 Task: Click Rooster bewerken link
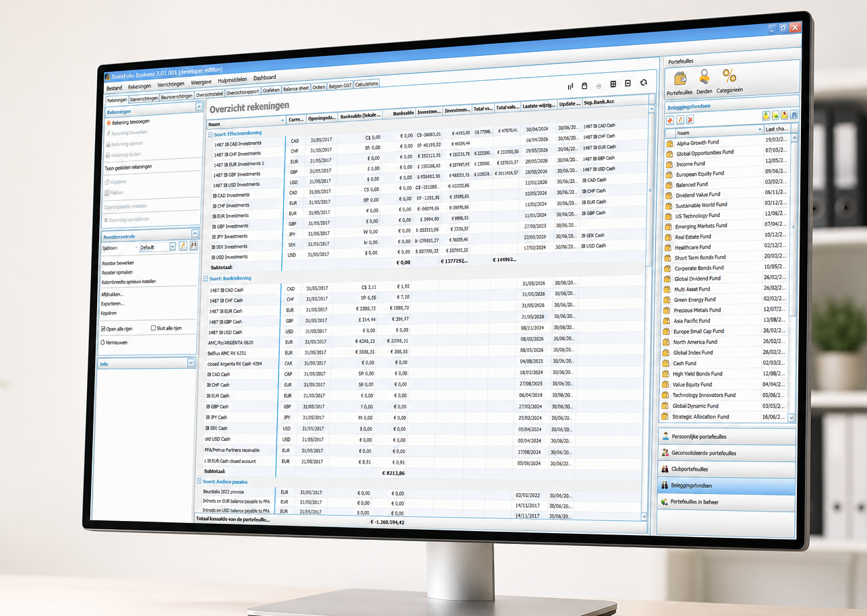pyautogui.click(x=118, y=263)
